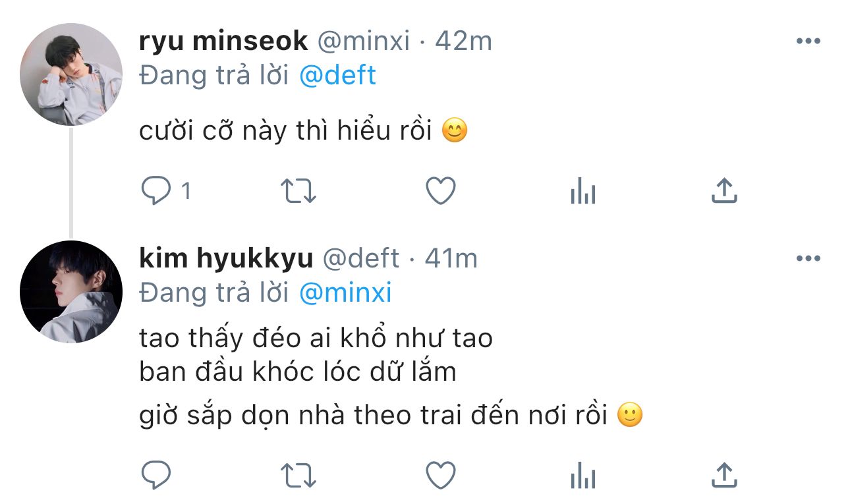Reply to kim hyukkyu's tweet
This screenshot has height=504, width=850.
(156, 474)
